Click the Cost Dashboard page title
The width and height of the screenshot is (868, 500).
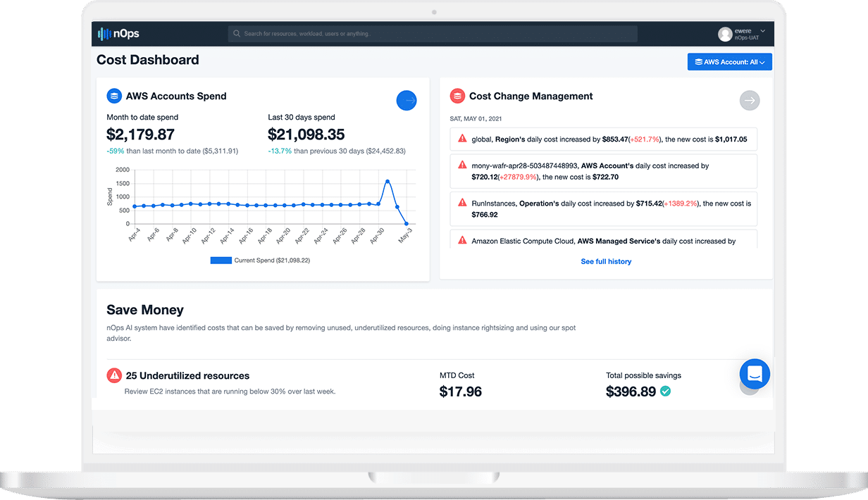(x=148, y=60)
